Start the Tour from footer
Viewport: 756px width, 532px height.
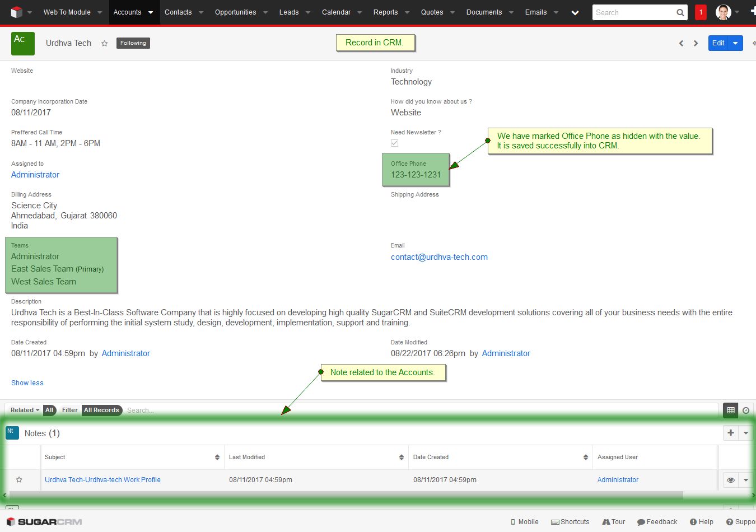click(614, 522)
